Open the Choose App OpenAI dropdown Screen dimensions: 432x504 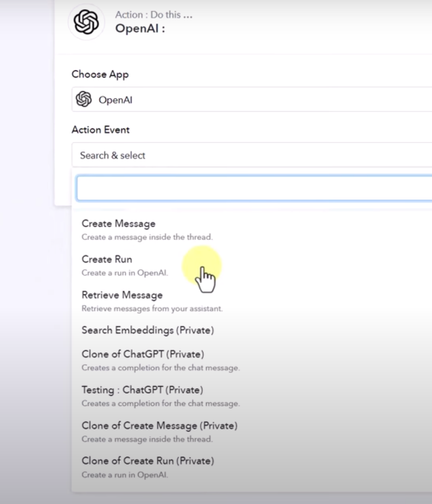tap(252, 100)
